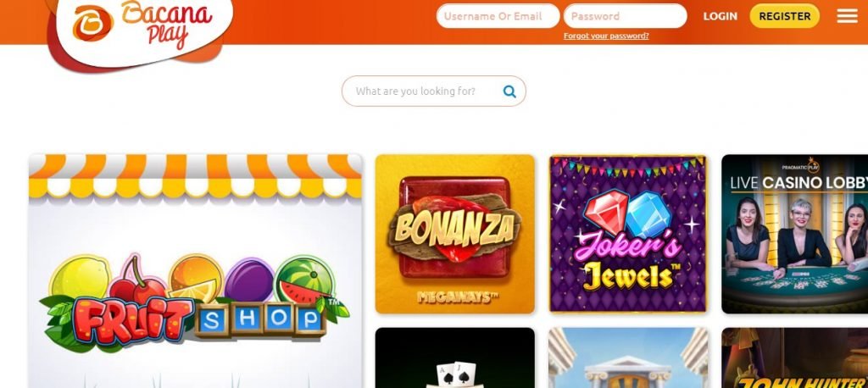Viewport: 868px width, 388px height.
Task: Open the Fruit Shop game tile
Action: pos(196,270)
